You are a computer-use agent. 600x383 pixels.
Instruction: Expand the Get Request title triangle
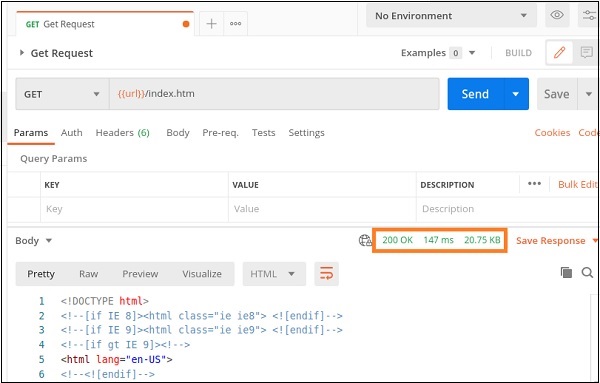22,53
